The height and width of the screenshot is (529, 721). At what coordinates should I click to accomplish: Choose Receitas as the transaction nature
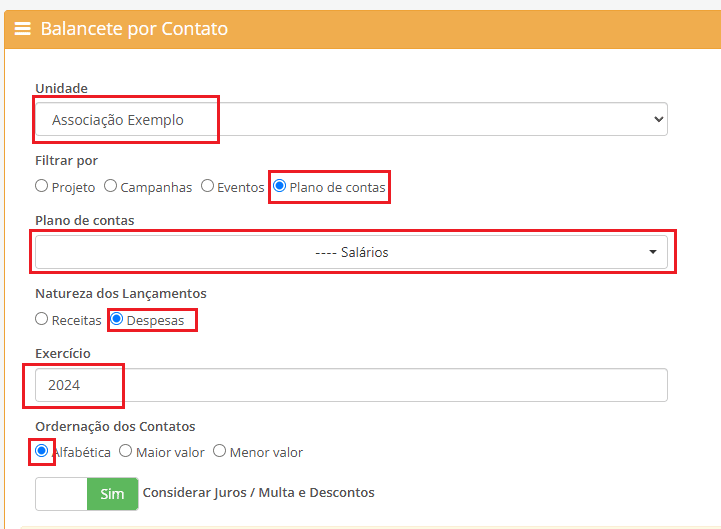coord(41,319)
